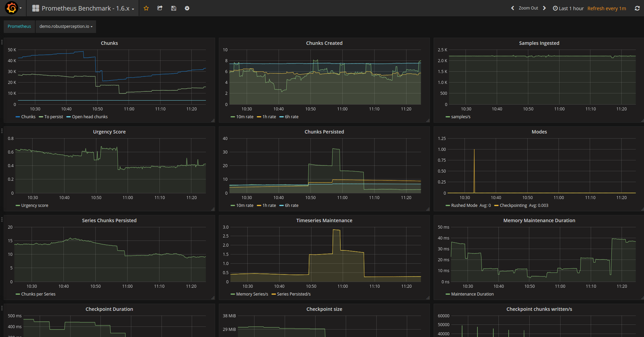Save the dashboard with floppy icon
Image resolution: width=644 pixels, height=337 pixels.
pos(173,8)
